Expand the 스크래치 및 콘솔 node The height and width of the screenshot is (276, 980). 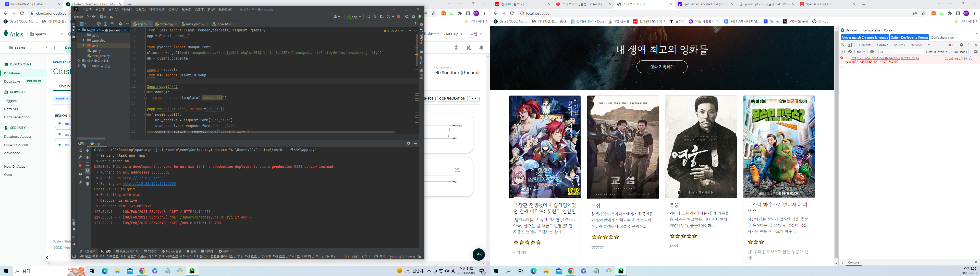pos(79,66)
